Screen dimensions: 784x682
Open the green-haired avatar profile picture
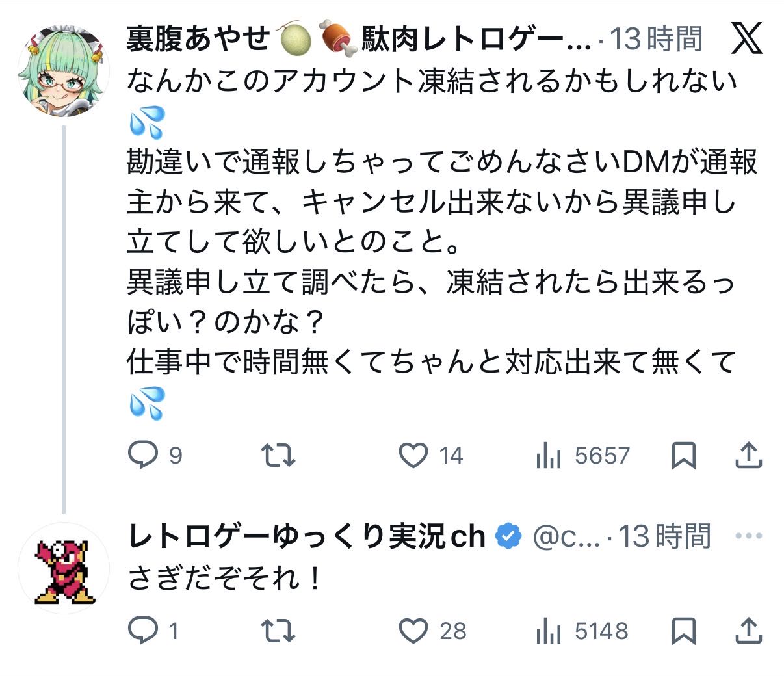click(x=63, y=70)
